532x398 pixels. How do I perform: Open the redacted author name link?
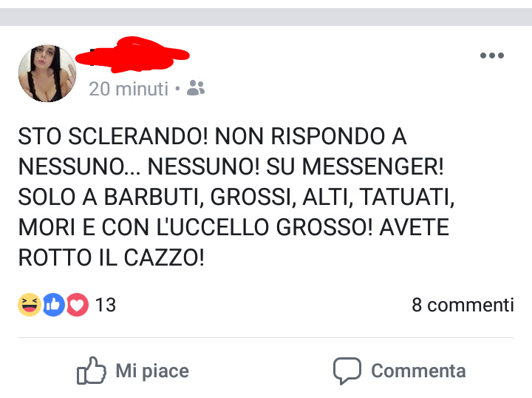(132, 55)
